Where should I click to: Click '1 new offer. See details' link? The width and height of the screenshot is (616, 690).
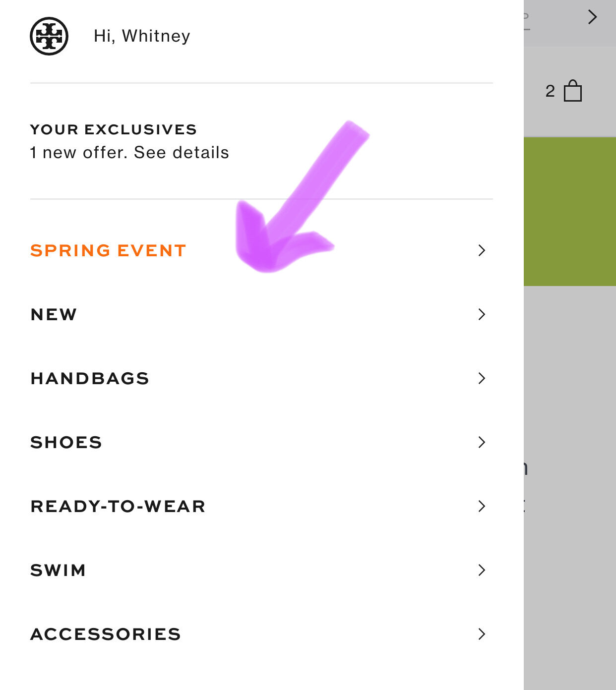129,153
